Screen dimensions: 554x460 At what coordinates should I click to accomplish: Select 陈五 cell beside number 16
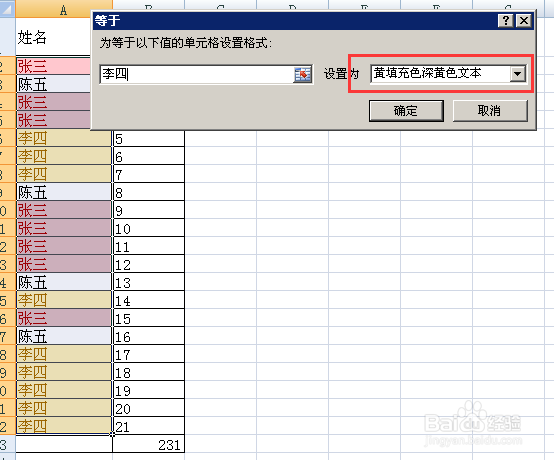tap(64, 336)
